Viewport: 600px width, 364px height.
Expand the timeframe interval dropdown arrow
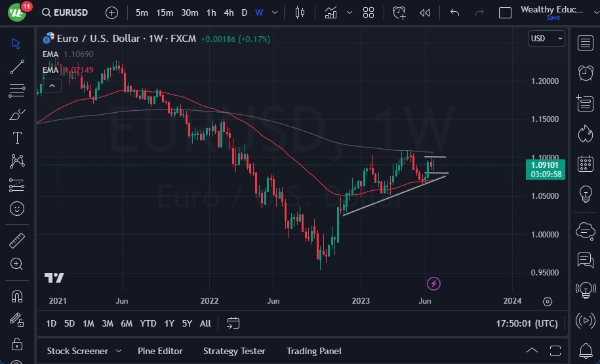click(274, 12)
